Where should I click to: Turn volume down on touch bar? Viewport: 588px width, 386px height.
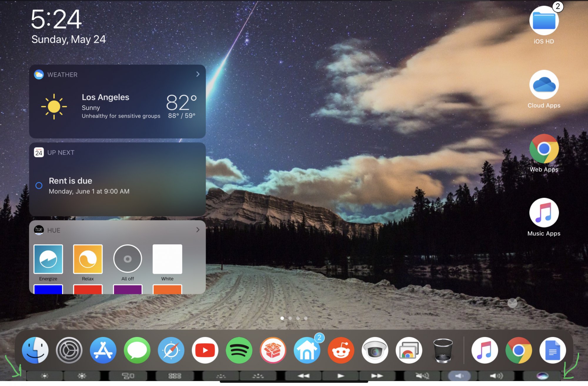point(459,376)
